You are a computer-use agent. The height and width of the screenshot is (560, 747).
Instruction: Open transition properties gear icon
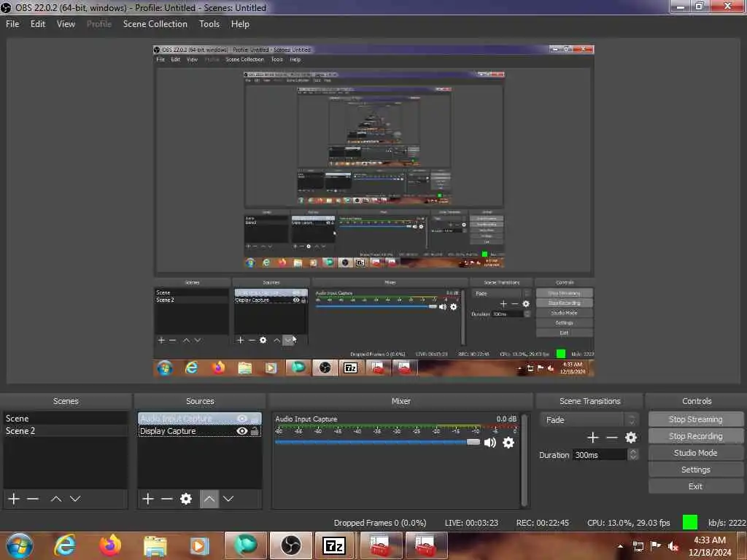(x=631, y=437)
